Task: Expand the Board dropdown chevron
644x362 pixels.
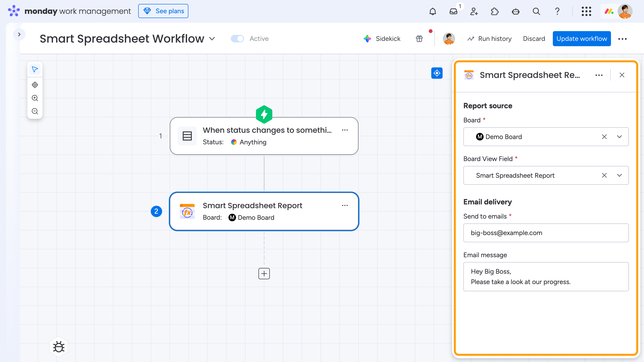Action: click(619, 137)
